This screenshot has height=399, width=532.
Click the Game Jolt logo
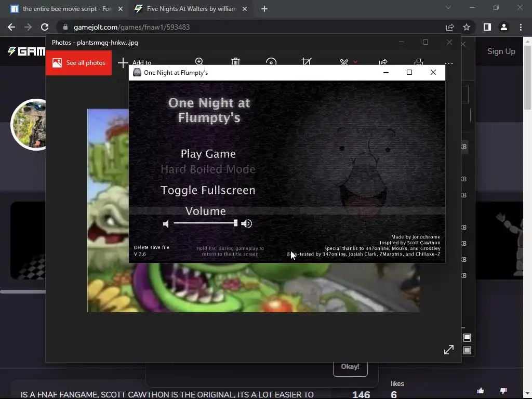26,51
